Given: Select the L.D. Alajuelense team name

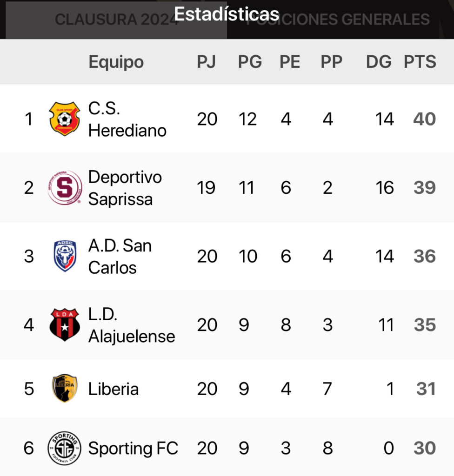Looking at the screenshot, I should pyautogui.click(x=131, y=325).
